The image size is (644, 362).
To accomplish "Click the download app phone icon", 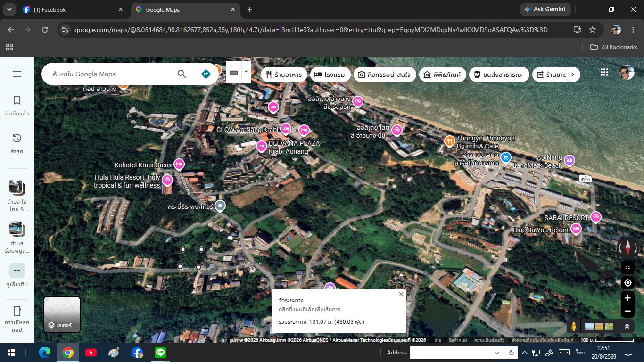I will pos(17,311).
